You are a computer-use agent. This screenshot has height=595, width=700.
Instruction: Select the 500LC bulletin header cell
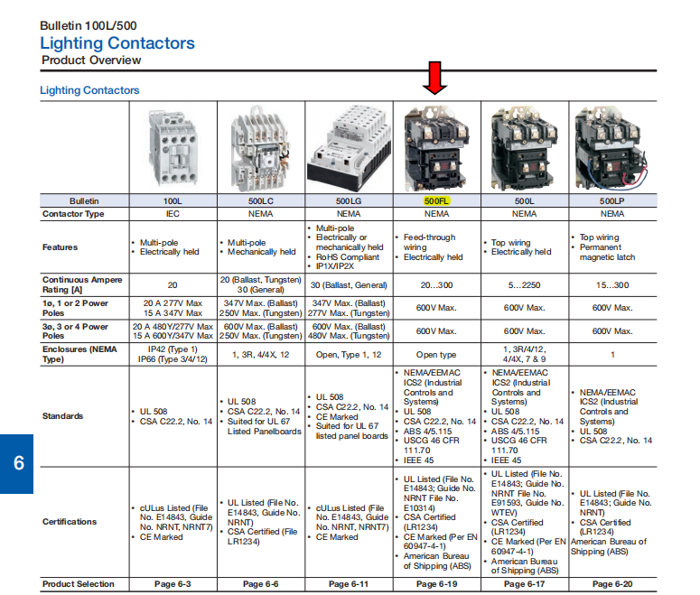point(261,200)
